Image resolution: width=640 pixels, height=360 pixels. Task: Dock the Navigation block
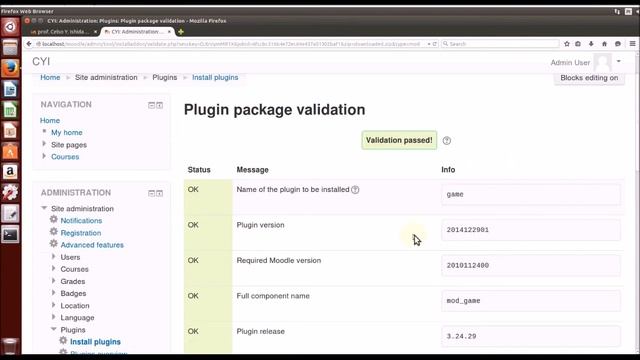160,105
